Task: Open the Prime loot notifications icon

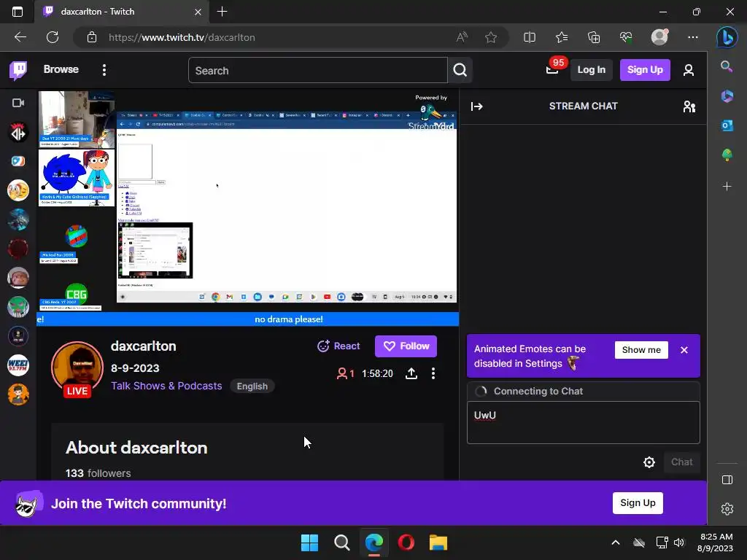Action: (x=552, y=70)
